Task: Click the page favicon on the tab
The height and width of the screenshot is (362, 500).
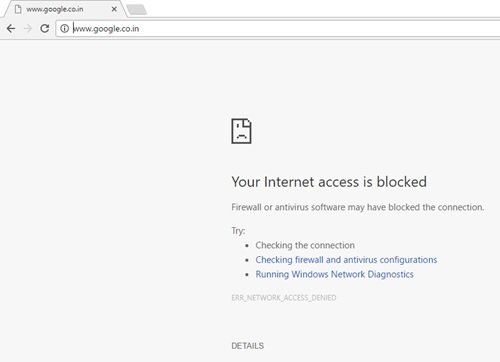Action: [18, 9]
